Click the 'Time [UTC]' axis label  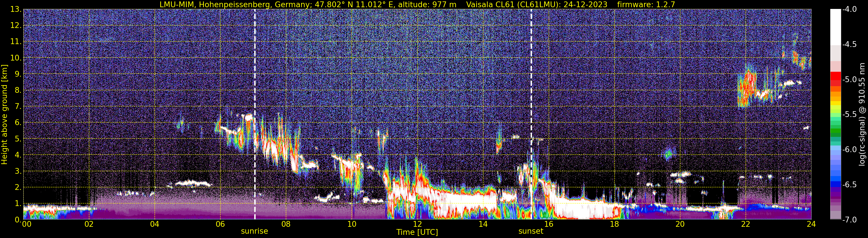point(417,232)
